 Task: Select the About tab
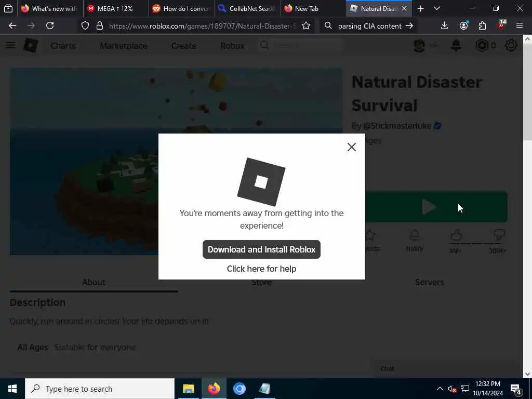point(94,282)
